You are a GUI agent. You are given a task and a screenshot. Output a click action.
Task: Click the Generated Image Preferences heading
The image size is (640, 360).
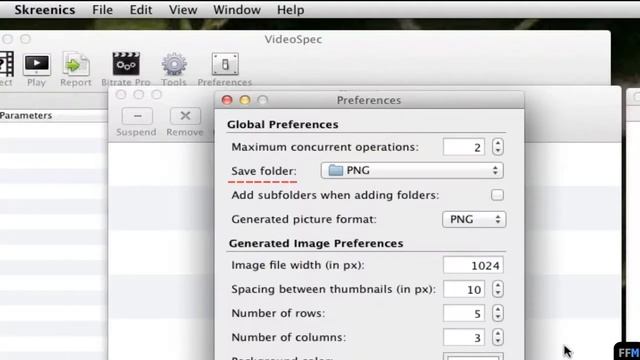[316, 243]
